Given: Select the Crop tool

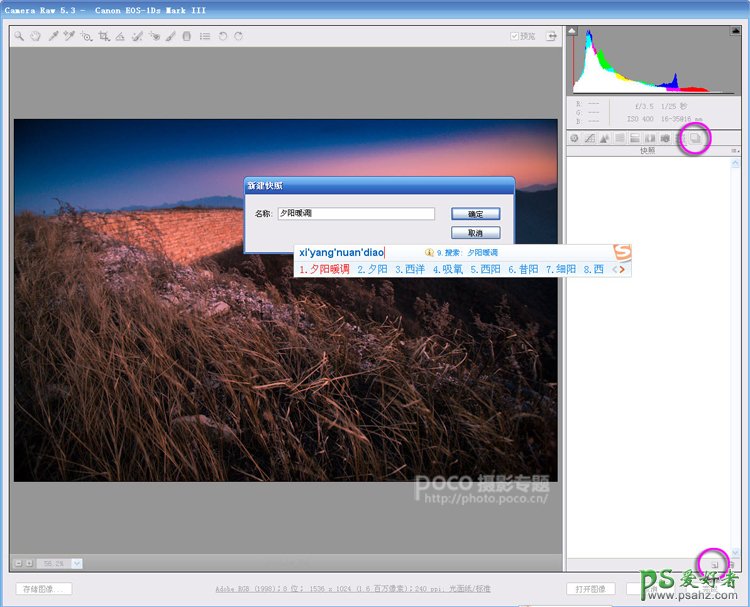Looking at the screenshot, I should tap(103, 36).
